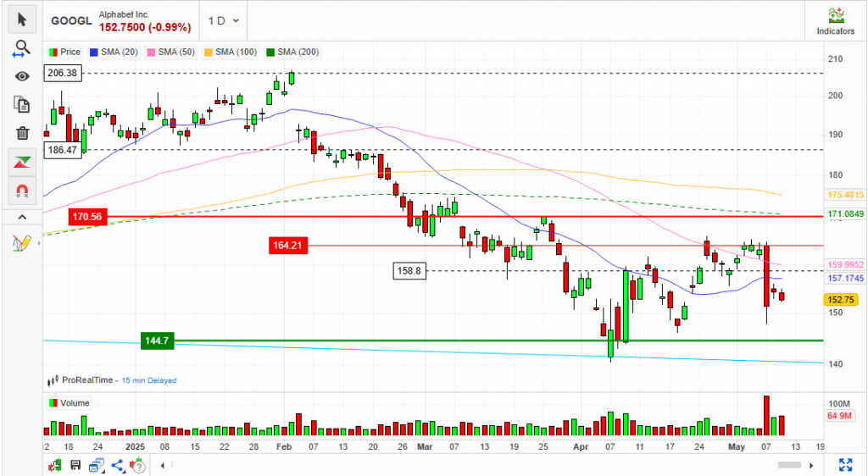Select the arrow cursor tool

[22, 19]
